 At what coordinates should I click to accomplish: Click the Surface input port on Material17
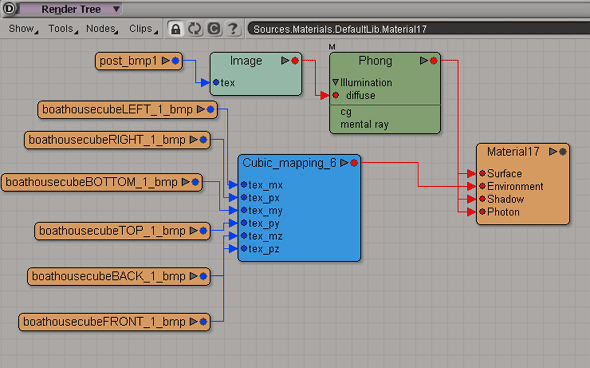(x=482, y=173)
